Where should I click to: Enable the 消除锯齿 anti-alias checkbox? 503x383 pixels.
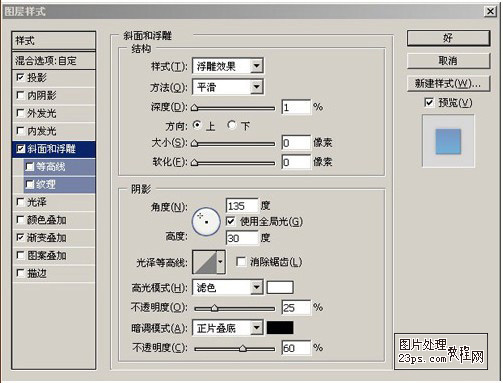coord(241,262)
